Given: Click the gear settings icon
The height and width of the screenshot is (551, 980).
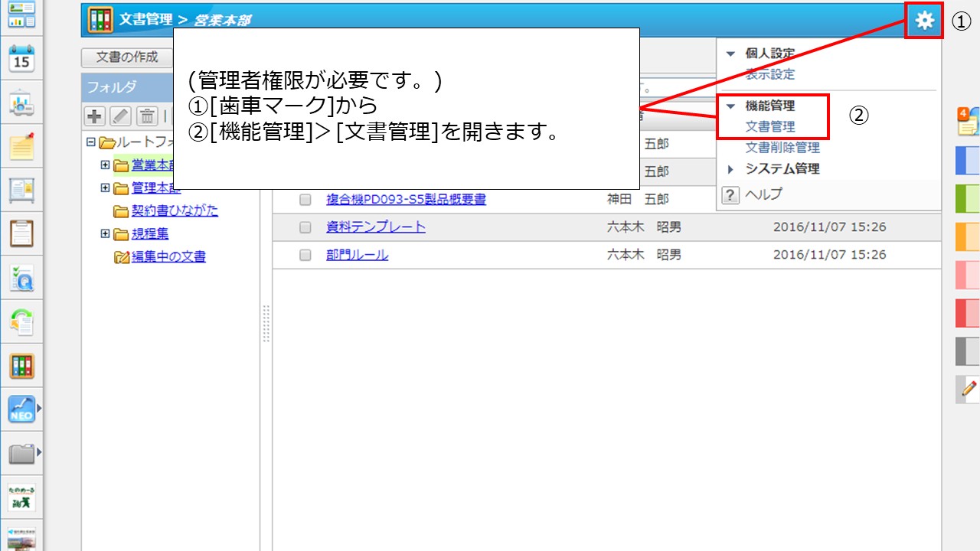Looking at the screenshot, I should 924,21.
